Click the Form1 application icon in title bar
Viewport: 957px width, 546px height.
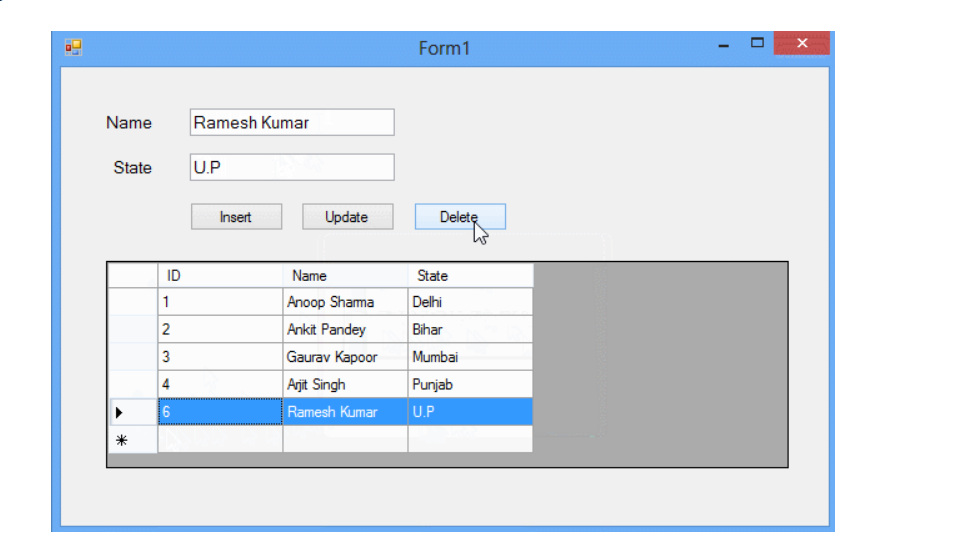click(x=73, y=47)
